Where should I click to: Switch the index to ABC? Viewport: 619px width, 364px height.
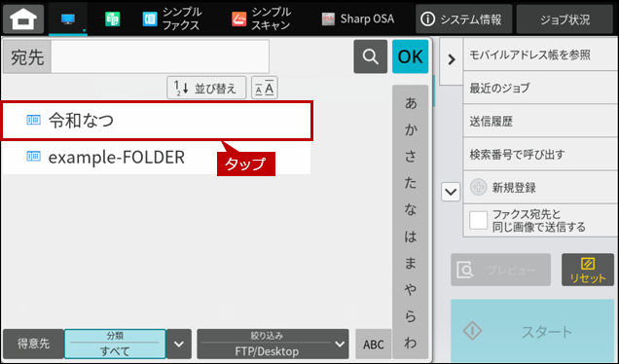coord(374,345)
